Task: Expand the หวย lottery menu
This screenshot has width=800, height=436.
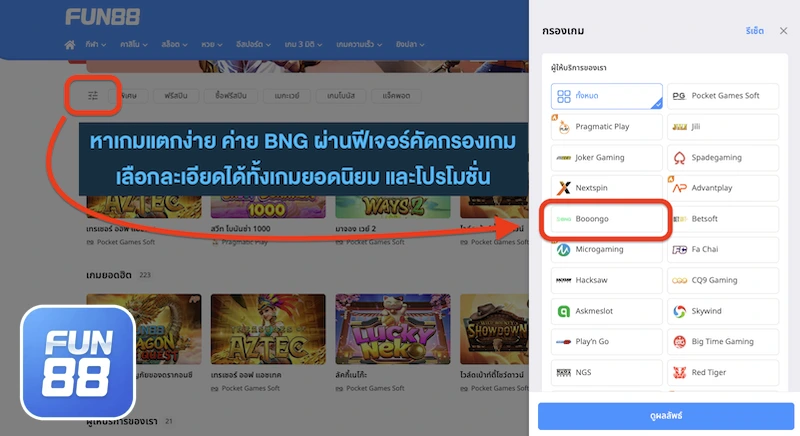Action: click(212, 44)
